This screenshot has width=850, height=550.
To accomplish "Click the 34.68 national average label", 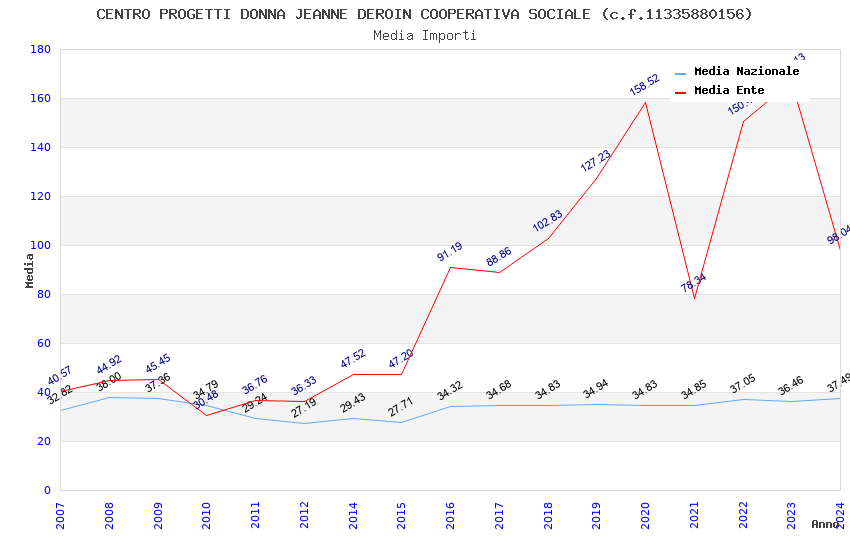I will coord(499,390).
